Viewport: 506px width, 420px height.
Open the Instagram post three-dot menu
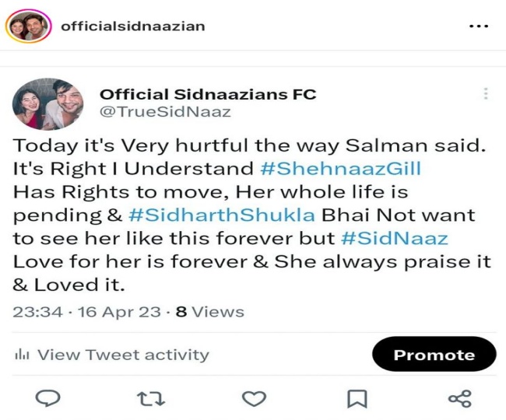pos(478,26)
